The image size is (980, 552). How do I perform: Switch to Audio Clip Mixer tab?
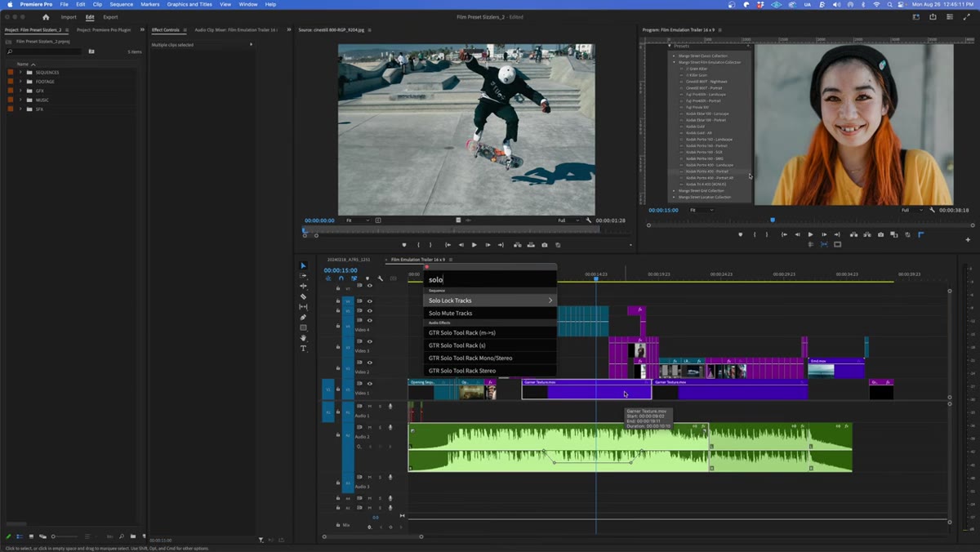pos(235,29)
